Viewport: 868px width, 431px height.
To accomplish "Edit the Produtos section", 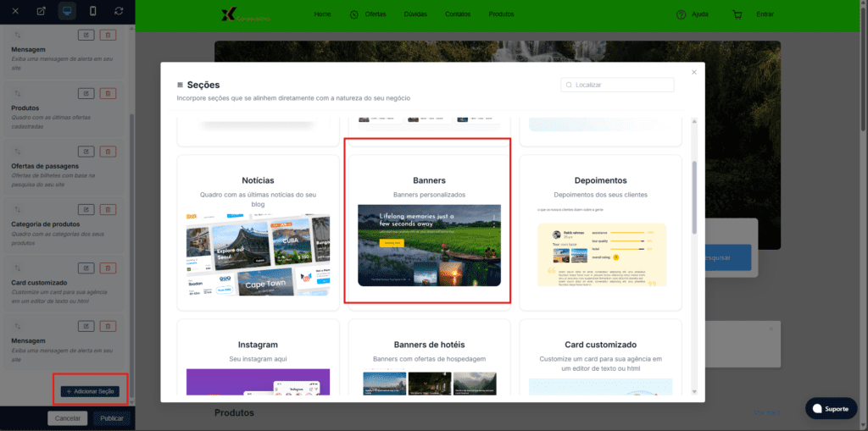I will 86,93.
